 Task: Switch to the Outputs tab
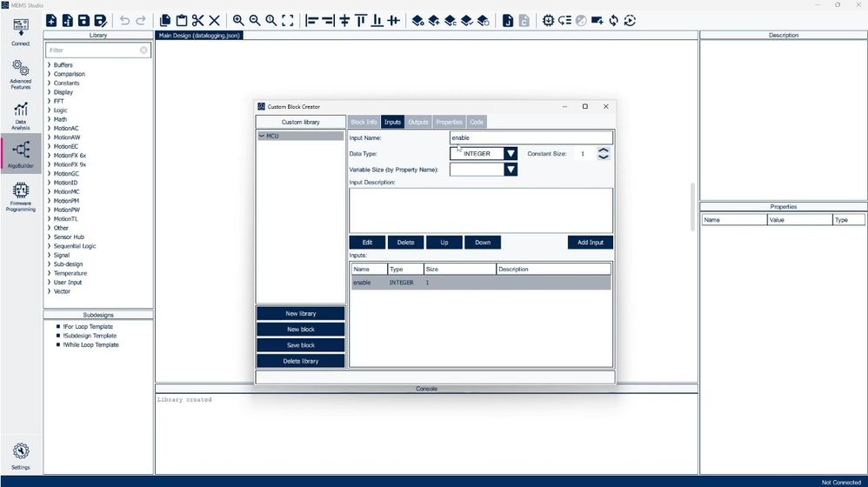(x=418, y=122)
